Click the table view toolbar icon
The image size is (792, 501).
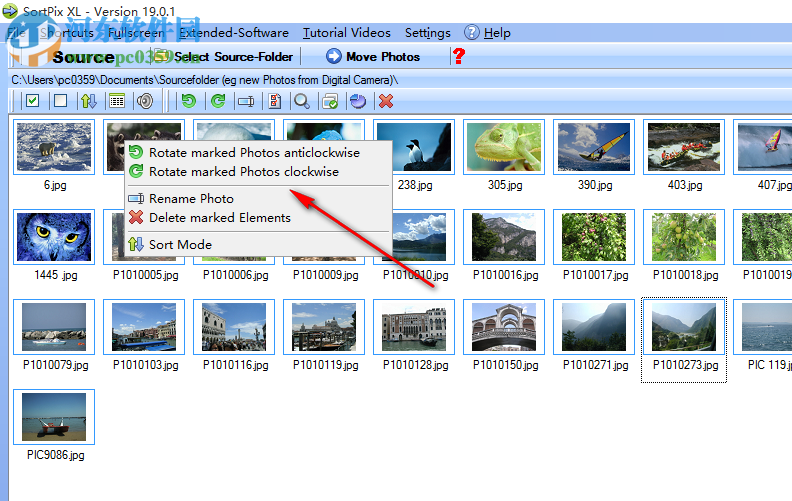pos(117,101)
